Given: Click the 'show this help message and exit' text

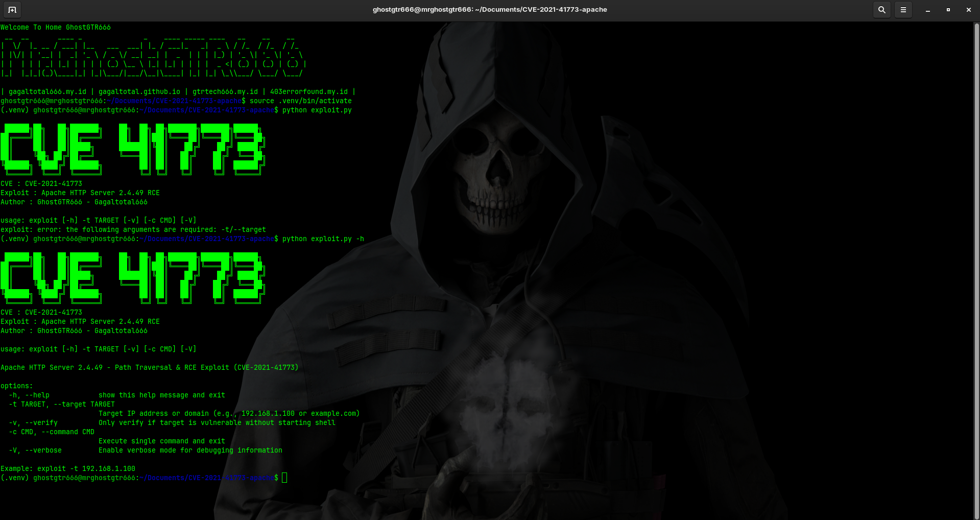Looking at the screenshot, I should coord(162,395).
